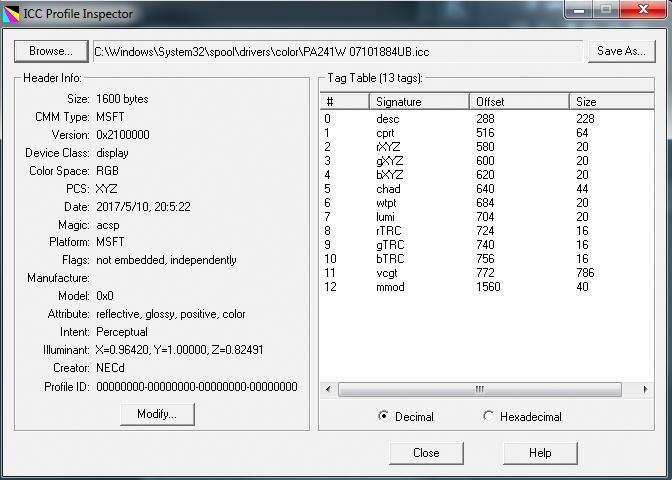Click the PCS value XYZ

tap(106, 189)
